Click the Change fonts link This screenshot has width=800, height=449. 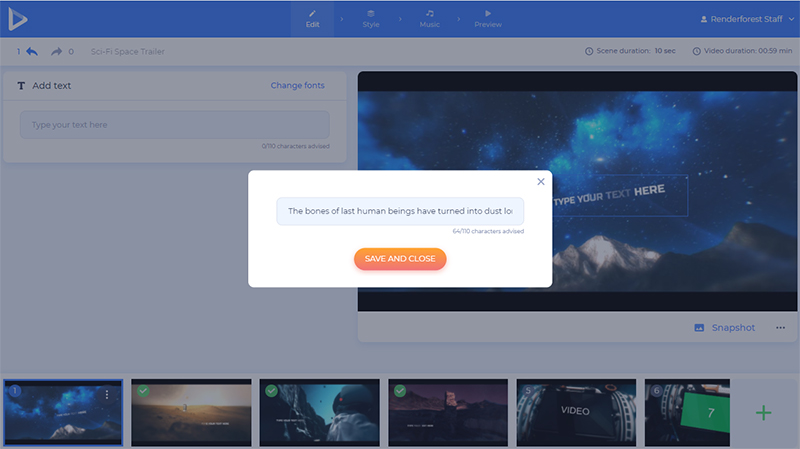click(x=297, y=86)
